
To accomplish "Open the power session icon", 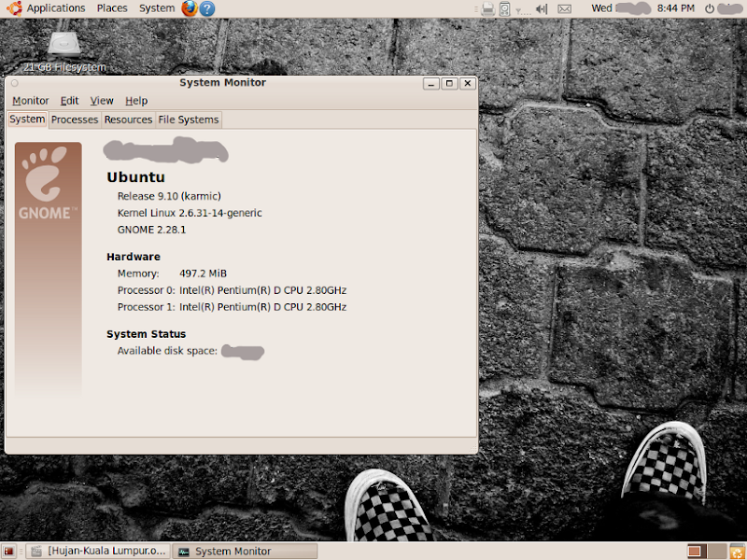I will point(710,8).
